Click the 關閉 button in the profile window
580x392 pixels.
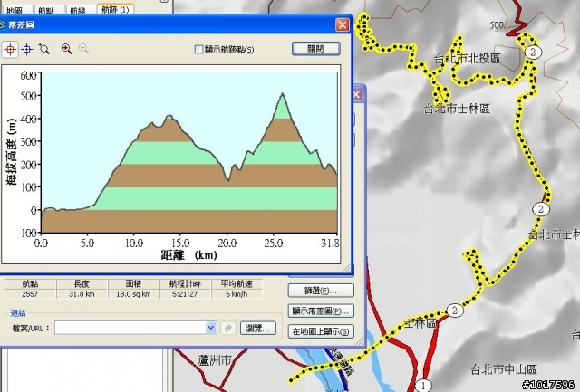pos(316,49)
